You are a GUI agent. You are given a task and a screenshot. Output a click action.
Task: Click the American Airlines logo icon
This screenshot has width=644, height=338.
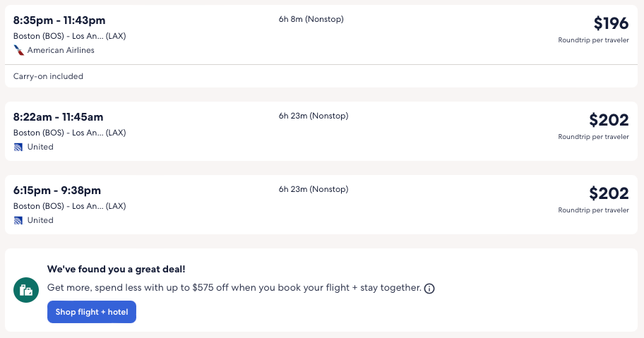(x=18, y=50)
